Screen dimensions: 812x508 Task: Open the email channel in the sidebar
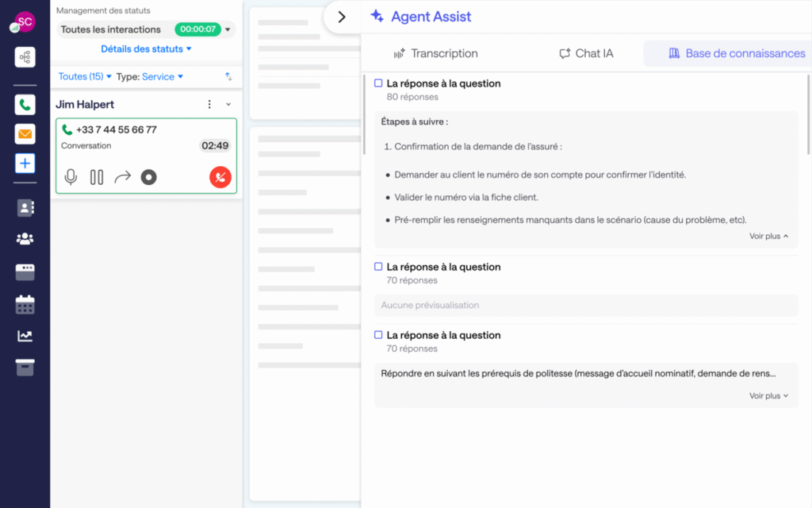24,134
